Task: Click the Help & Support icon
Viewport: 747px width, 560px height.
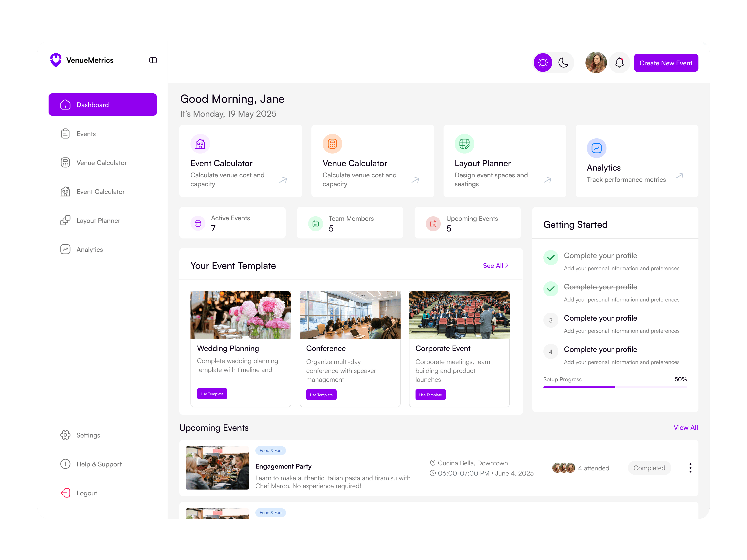Action: (x=65, y=464)
